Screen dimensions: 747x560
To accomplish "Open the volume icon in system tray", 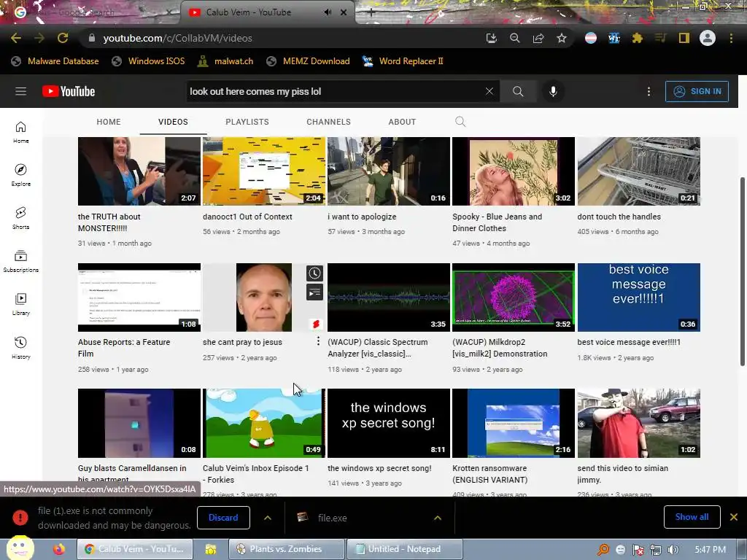I will point(673,550).
